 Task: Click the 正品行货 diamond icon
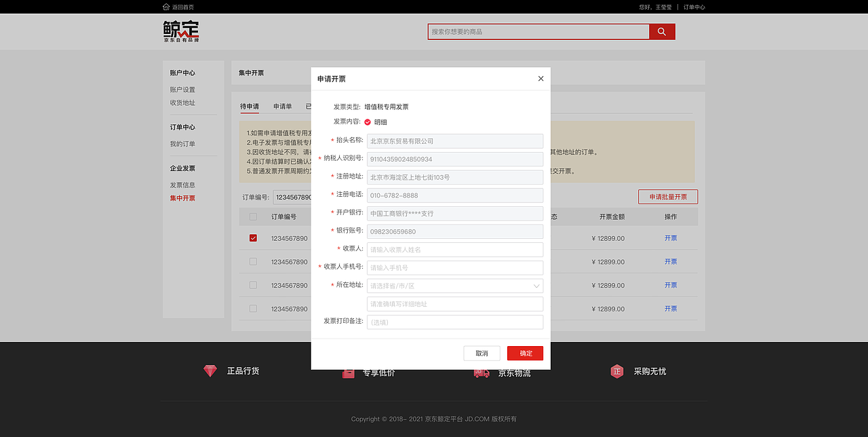pyautogui.click(x=210, y=370)
